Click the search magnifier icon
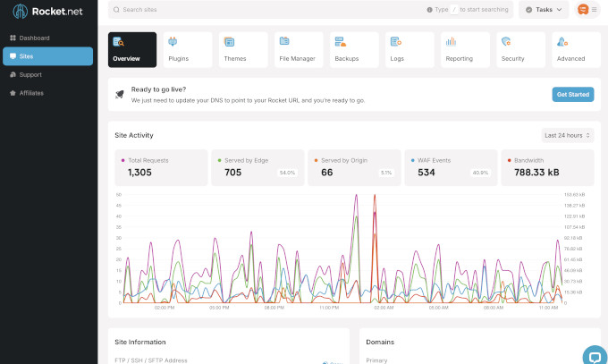The image size is (608, 364). pos(116,10)
